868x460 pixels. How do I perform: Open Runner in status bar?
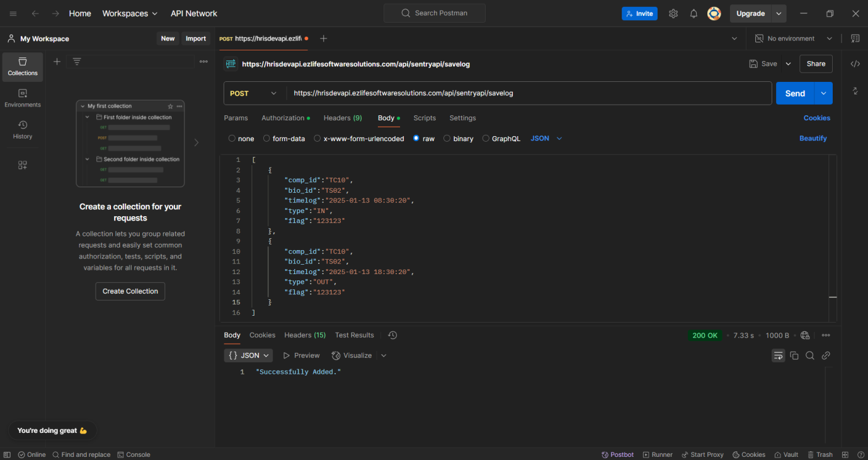tap(658, 454)
